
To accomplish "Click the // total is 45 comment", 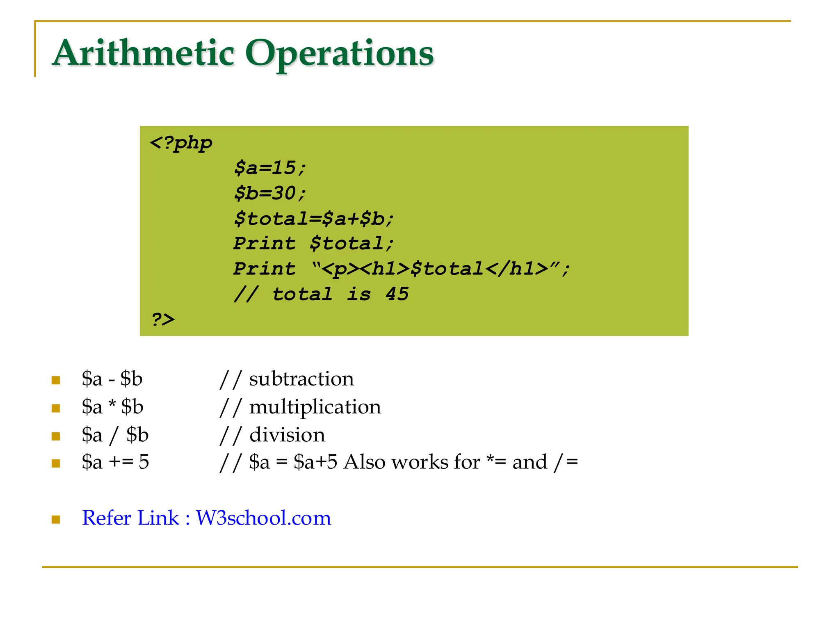I will (321, 294).
